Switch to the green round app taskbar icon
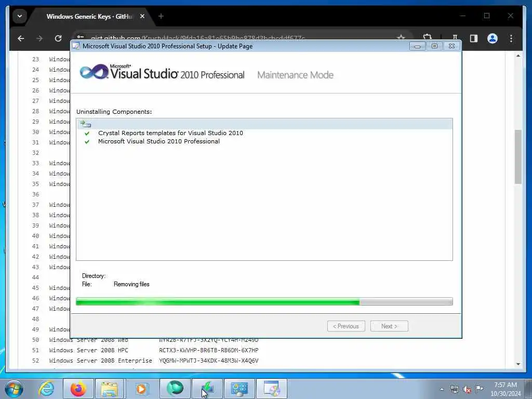Screen dimensions: 532x399 (175, 389)
